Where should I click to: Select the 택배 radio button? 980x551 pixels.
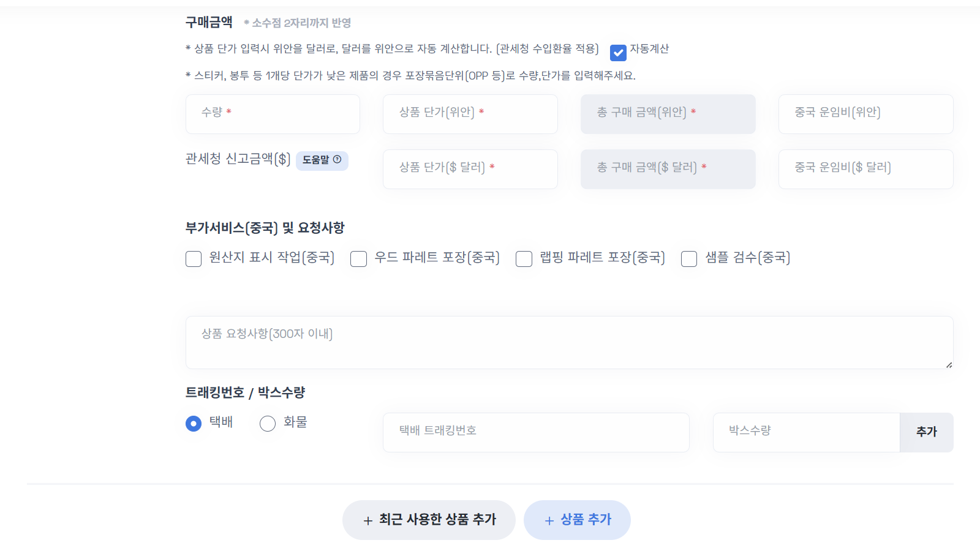(193, 423)
